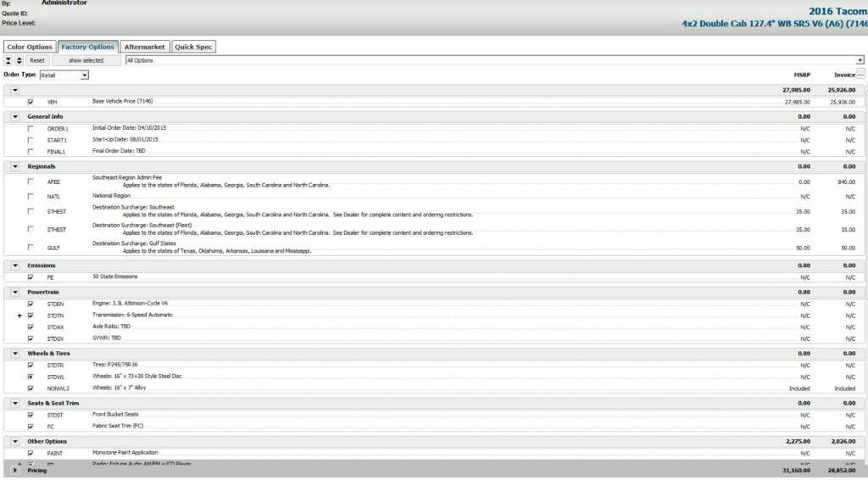The height and width of the screenshot is (480, 868).
Task: Click Fabric Seat Trim (FC) text
Action: (118, 426)
